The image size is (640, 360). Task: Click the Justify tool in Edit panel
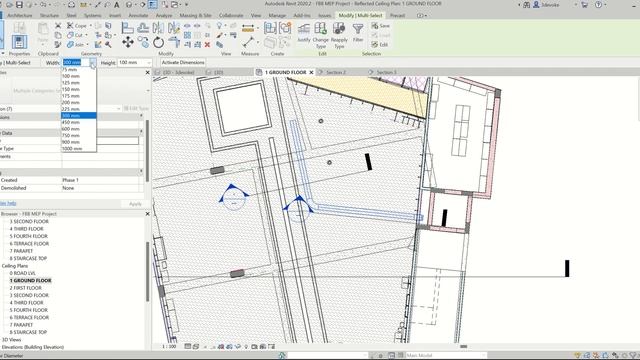pos(304,33)
